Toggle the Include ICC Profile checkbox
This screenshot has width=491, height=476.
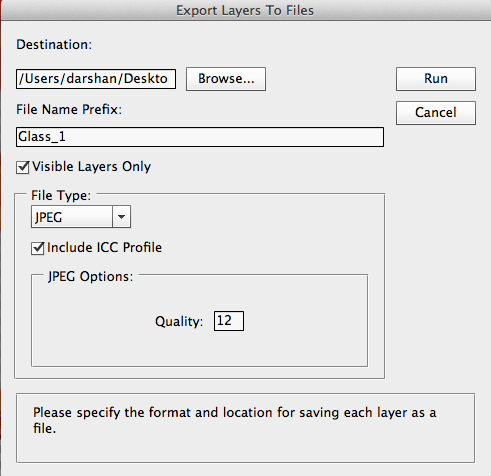tap(38, 248)
